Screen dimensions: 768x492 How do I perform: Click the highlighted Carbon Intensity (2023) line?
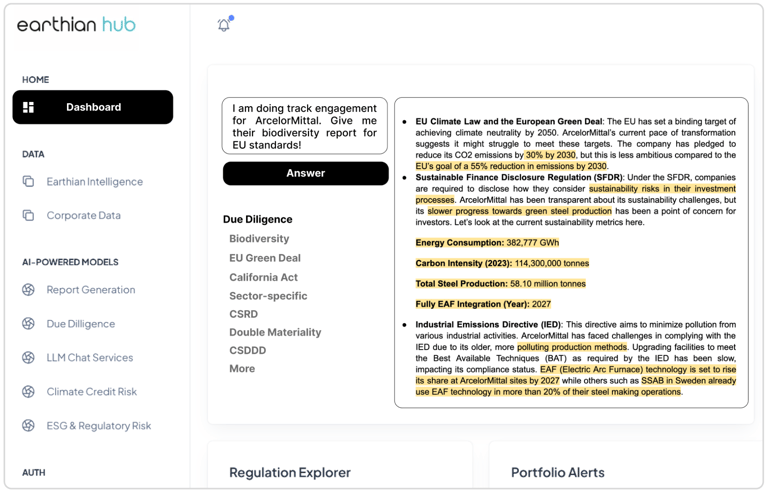pyautogui.click(x=502, y=263)
